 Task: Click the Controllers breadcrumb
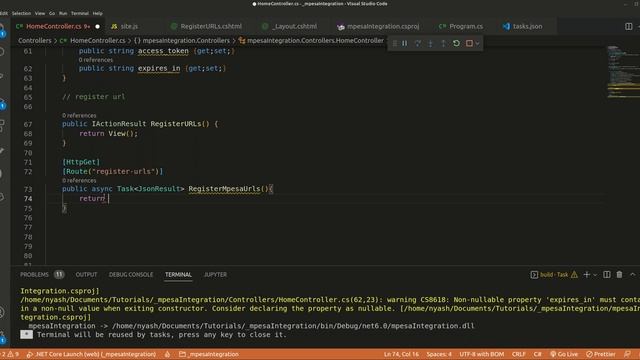click(x=35, y=40)
